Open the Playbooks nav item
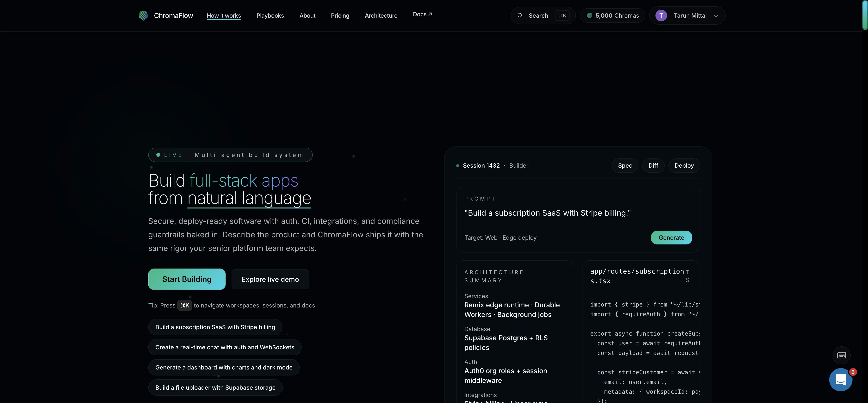 [x=270, y=15]
